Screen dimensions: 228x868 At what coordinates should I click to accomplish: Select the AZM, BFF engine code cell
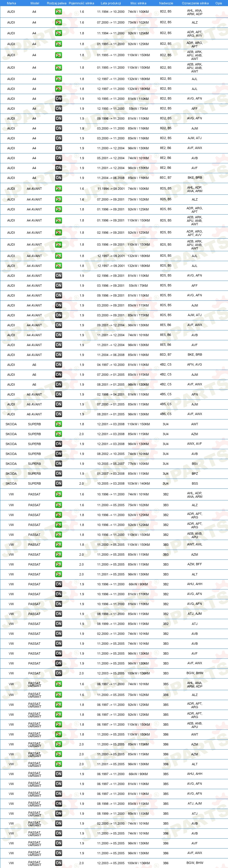click(194, 564)
